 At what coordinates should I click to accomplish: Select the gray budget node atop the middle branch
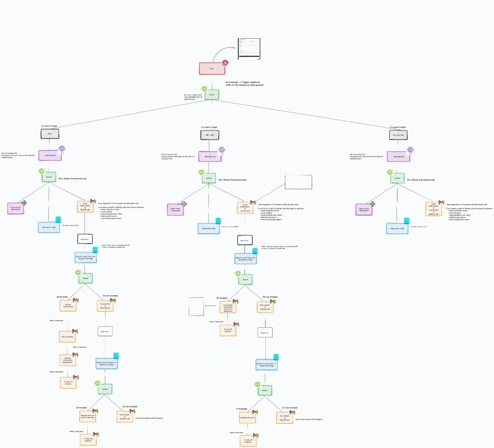pos(210,135)
